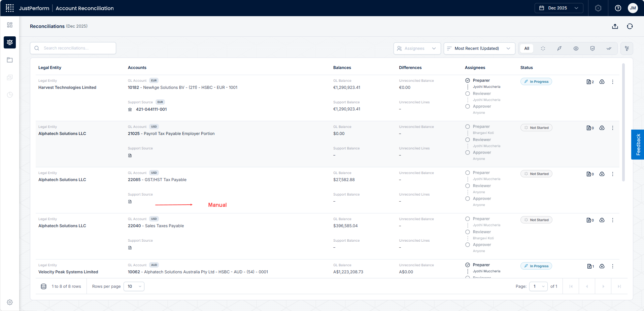Open more options for account 21025 row
The width and height of the screenshot is (644, 311).
tap(613, 128)
